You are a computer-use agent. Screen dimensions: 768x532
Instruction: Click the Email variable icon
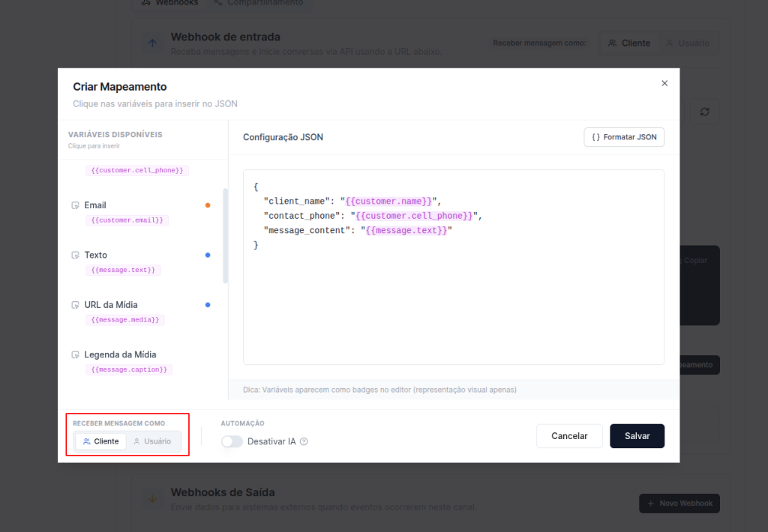point(75,205)
